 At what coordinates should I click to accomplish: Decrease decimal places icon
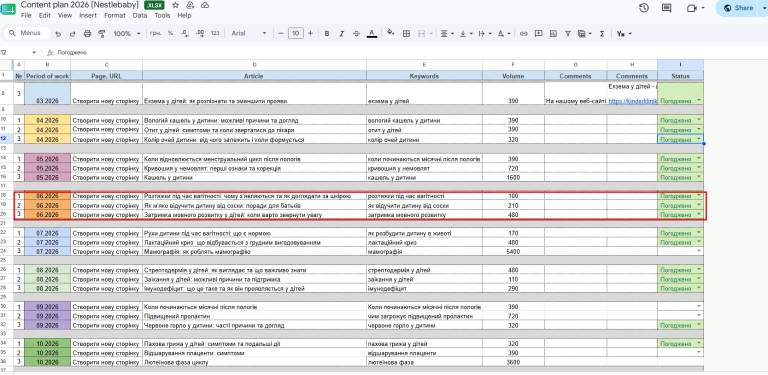point(185,33)
